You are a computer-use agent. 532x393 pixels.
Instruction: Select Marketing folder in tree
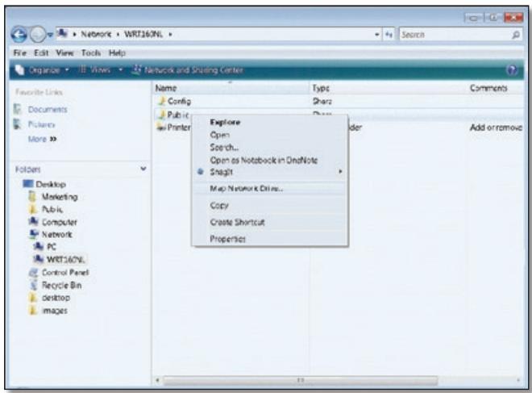pos(60,197)
